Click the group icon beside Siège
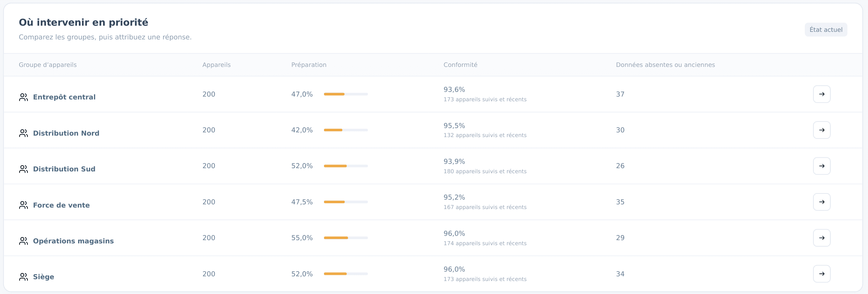 [24, 277]
